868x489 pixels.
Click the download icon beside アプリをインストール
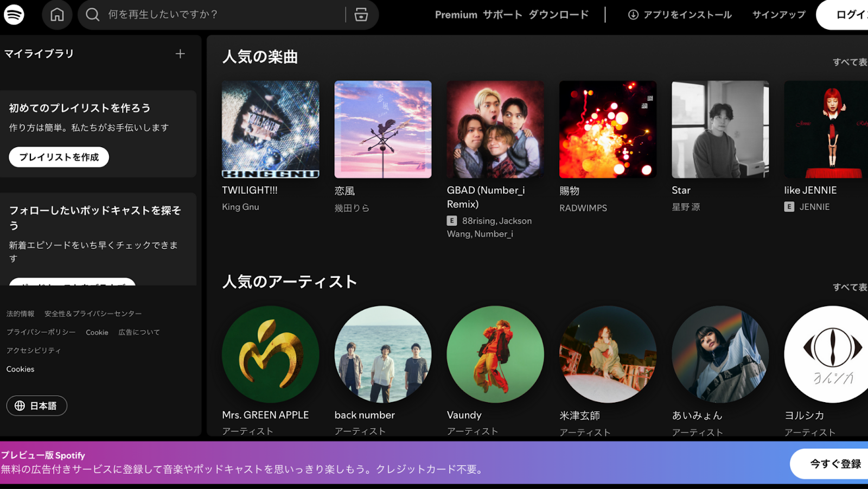[633, 15]
